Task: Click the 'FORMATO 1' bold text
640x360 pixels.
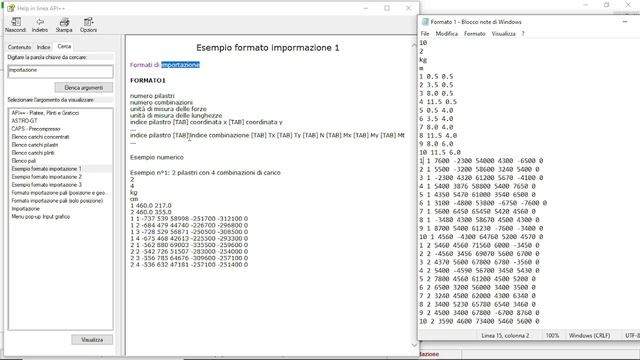Action: pos(148,80)
